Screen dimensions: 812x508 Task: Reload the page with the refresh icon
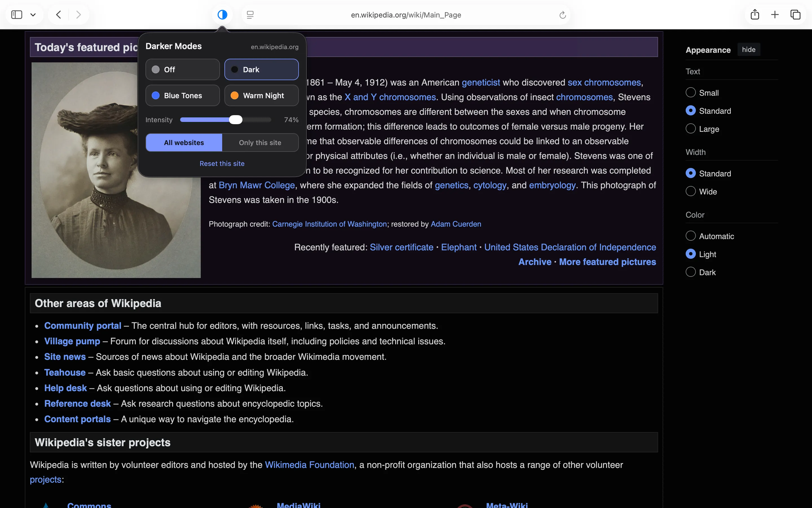(563, 15)
